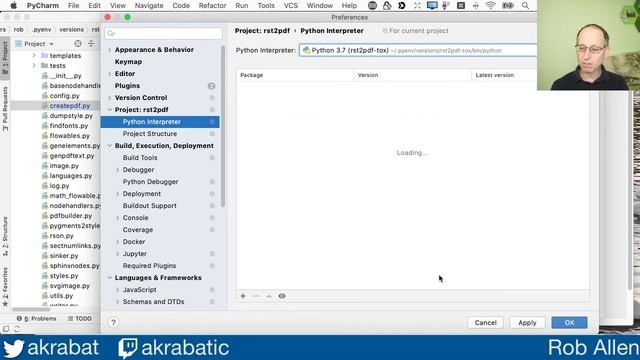This screenshot has height=360, width=640.
Task: Click the Wi-Fi icon in menu bar
Action: coord(491,6)
